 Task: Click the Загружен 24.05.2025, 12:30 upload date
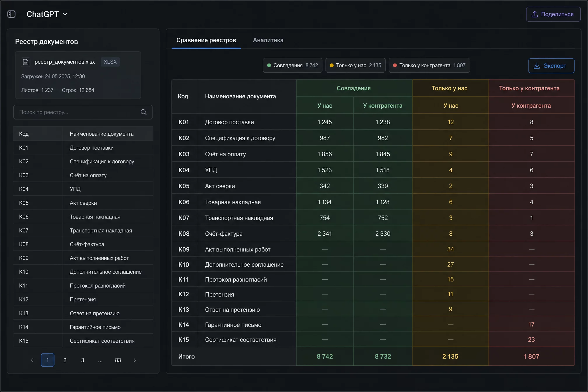[x=53, y=76]
